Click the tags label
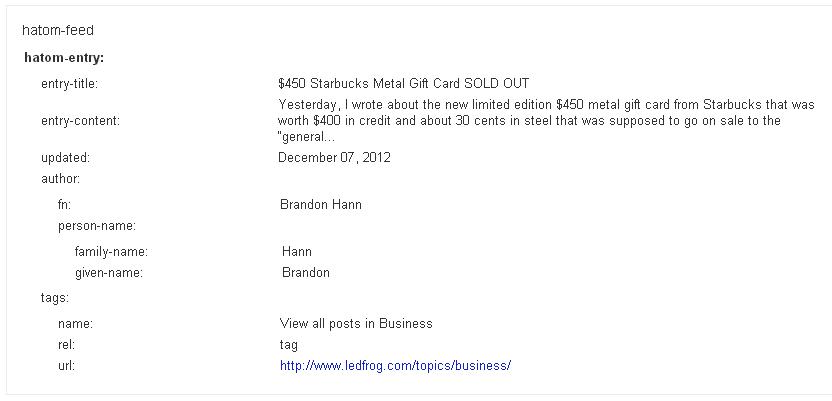This screenshot has height=401, width=832. 55,298
